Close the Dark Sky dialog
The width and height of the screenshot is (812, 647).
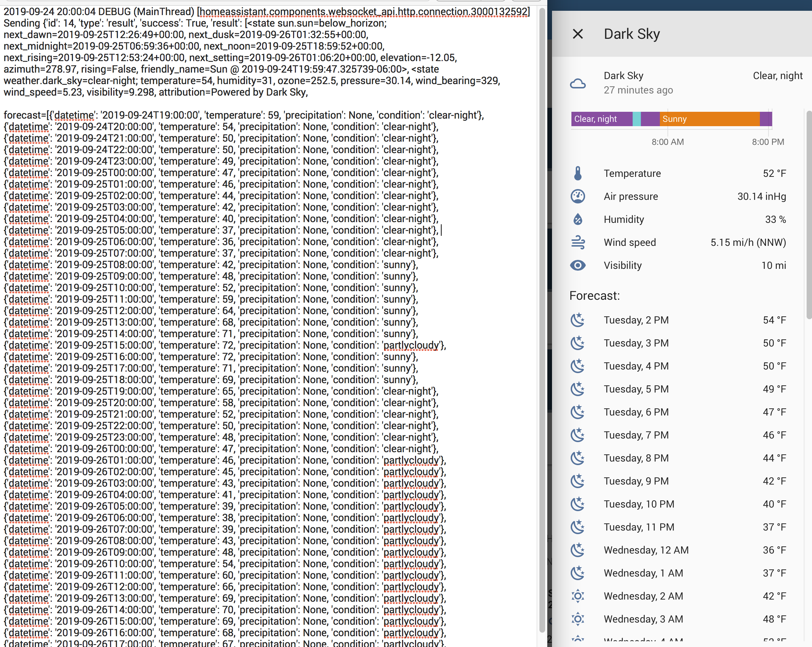pyautogui.click(x=578, y=34)
